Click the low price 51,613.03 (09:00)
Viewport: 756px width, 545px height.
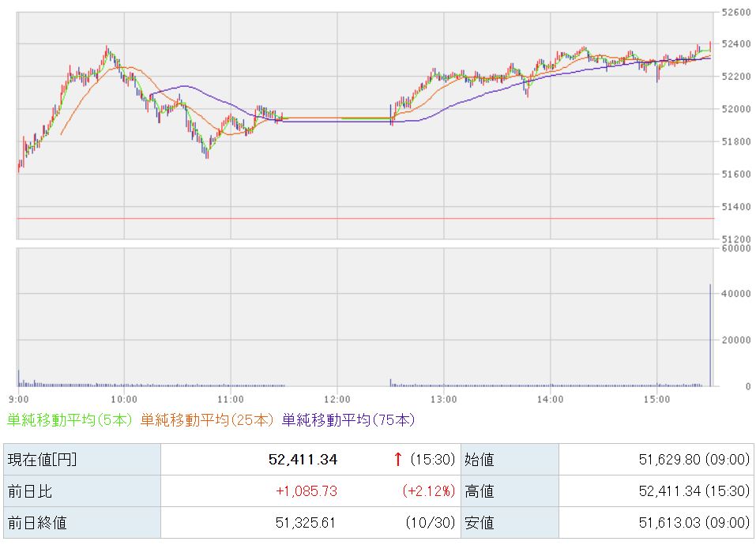coord(693,523)
